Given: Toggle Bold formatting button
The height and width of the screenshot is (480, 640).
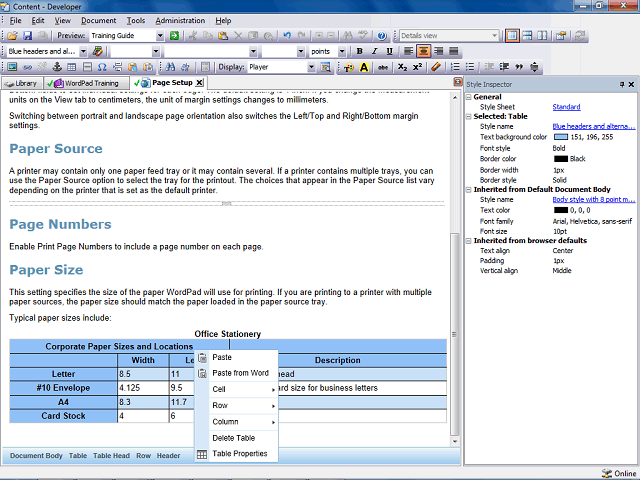Looking at the screenshot, I should coord(359,51).
